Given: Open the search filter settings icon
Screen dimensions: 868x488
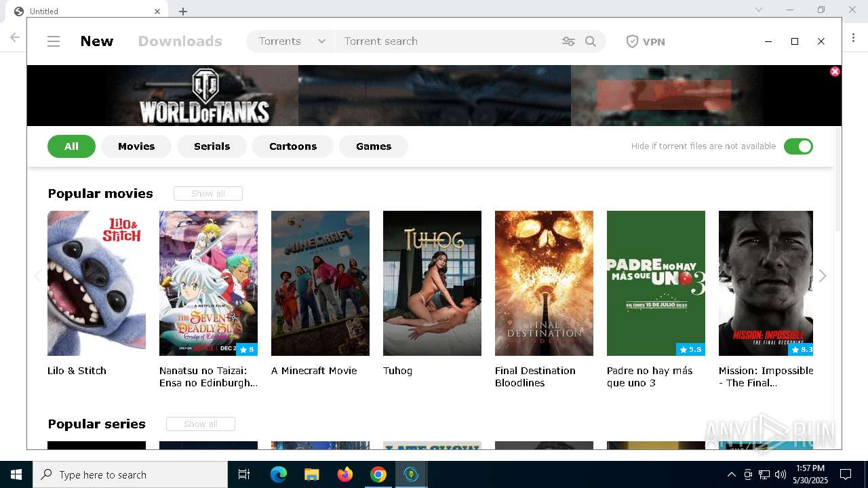Looking at the screenshot, I should [x=568, y=41].
